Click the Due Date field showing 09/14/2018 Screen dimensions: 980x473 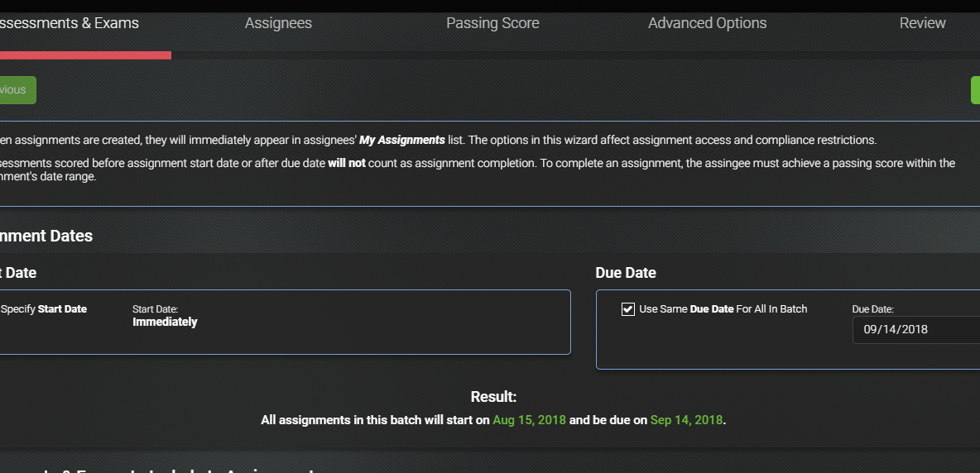[x=916, y=329]
